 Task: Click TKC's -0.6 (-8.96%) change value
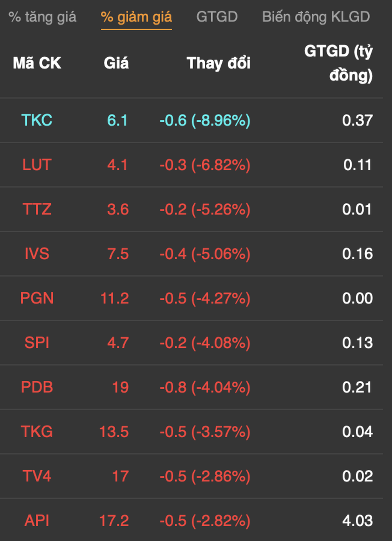(x=205, y=120)
